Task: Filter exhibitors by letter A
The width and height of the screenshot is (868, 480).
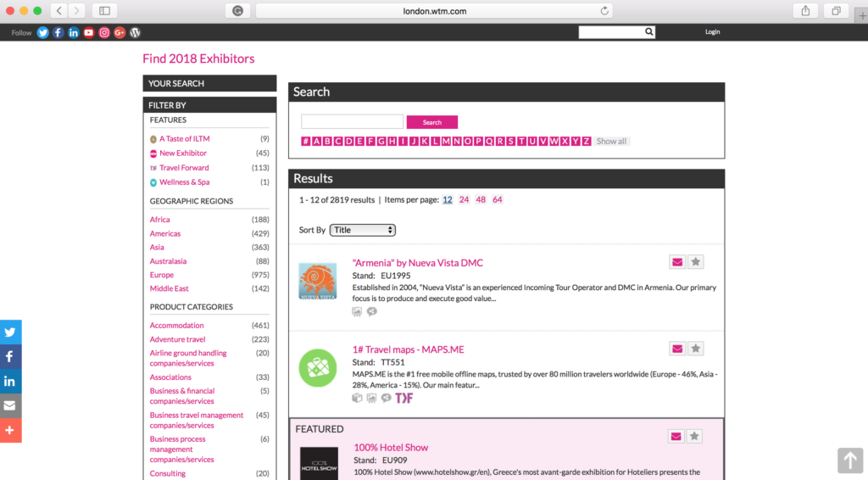Action: click(x=317, y=141)
